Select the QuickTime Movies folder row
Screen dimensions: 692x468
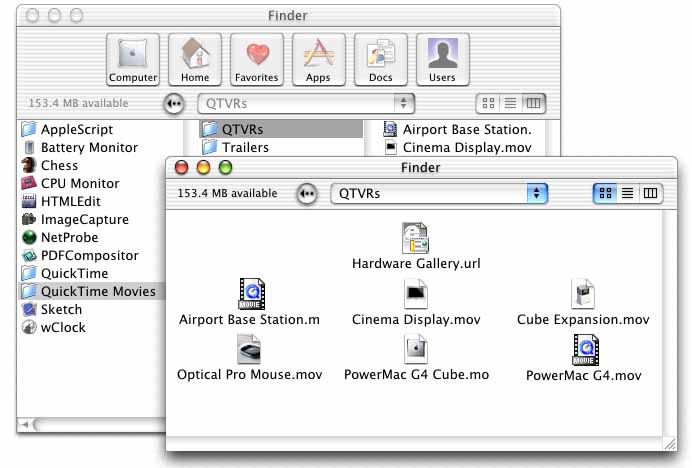[x=91, y=291]
